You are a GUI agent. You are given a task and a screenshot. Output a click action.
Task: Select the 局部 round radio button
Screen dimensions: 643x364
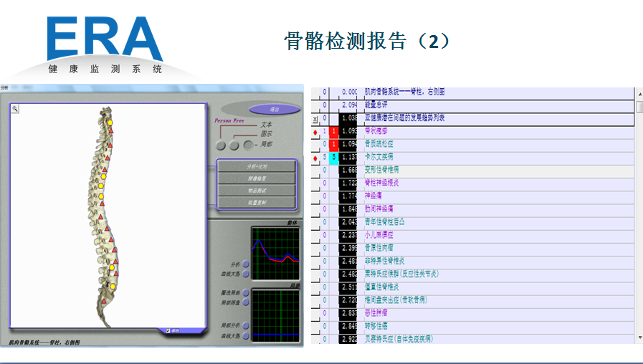(248, 145)
